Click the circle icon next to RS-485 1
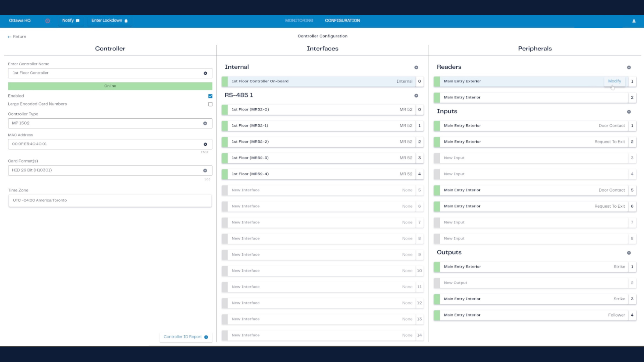644x362 pixels. 416,96
